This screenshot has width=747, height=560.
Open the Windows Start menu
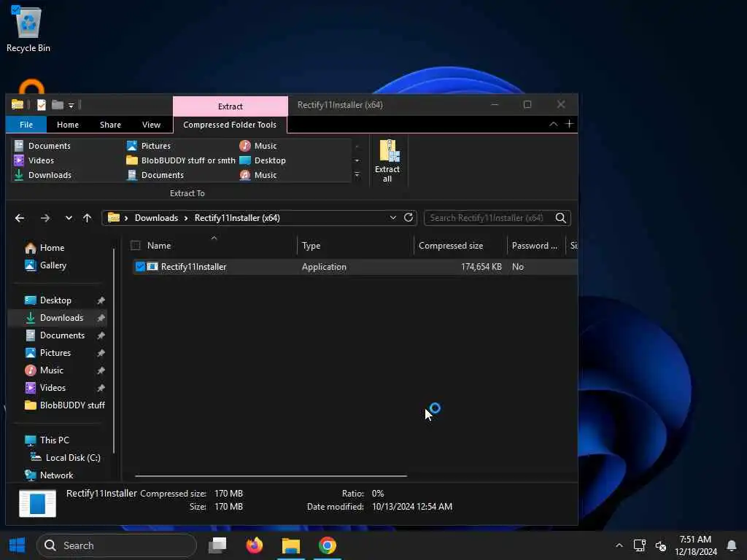(x=18, y=545)
